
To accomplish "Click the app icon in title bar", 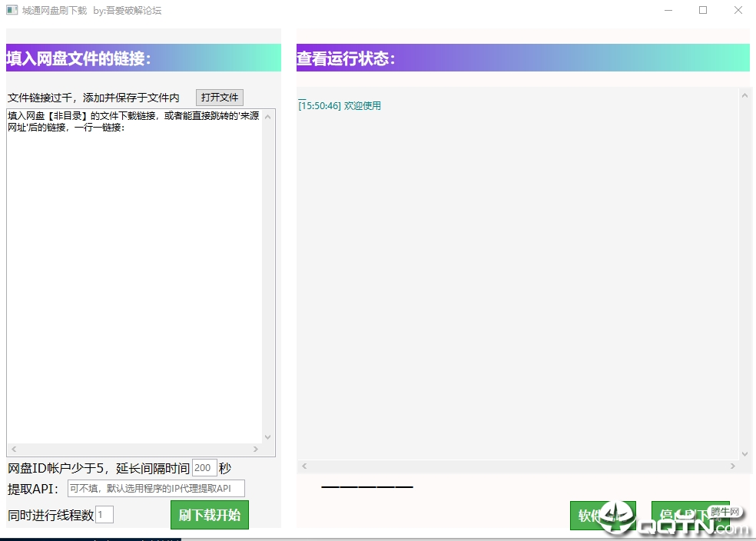I will pyautogui.click(x=12, y=10).
